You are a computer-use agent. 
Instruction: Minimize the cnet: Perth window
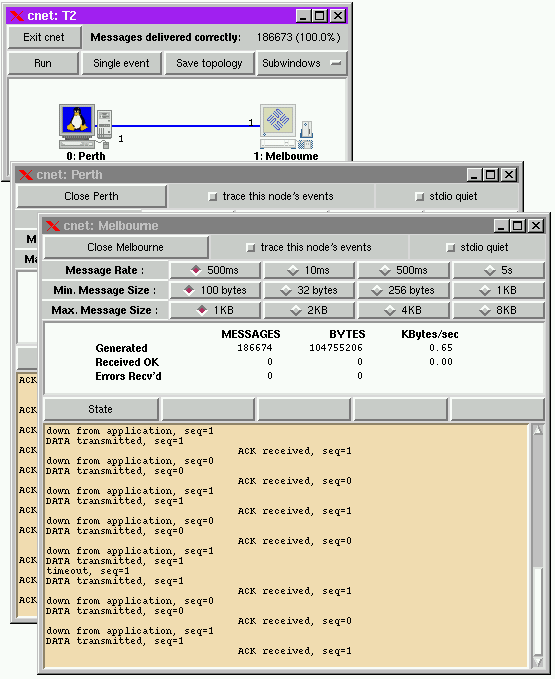click(x=474, y=175)
